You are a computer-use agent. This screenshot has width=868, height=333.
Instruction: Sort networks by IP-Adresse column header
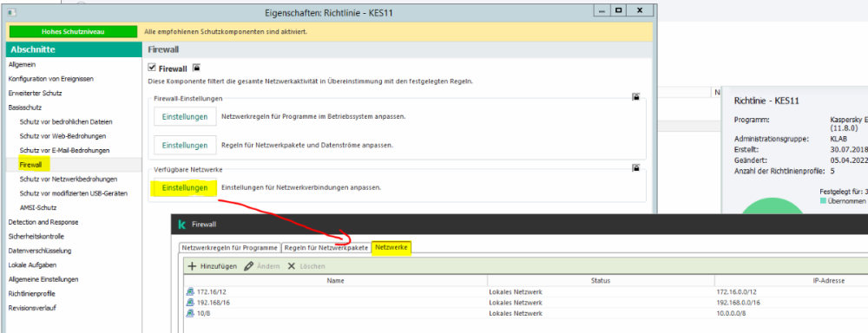(792, 281)
